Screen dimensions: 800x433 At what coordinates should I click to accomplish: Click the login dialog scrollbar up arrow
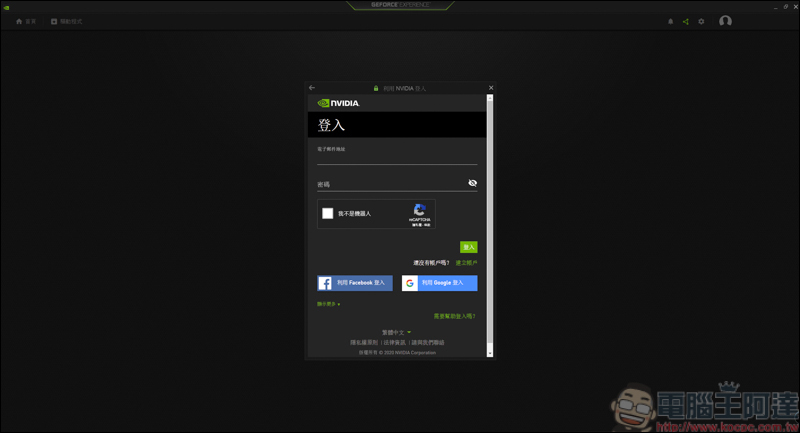pyautogui.click(x=490, y=97)
